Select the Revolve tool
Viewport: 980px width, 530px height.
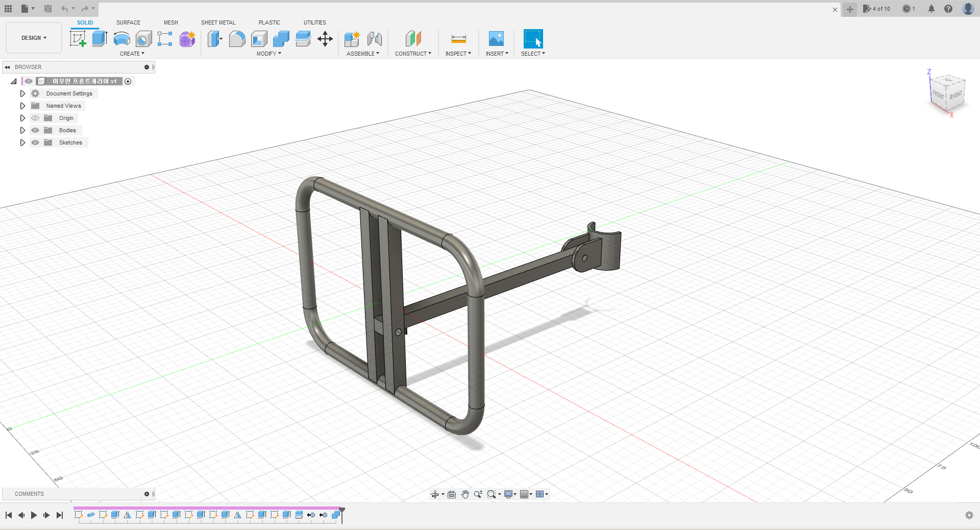point(121,39)
